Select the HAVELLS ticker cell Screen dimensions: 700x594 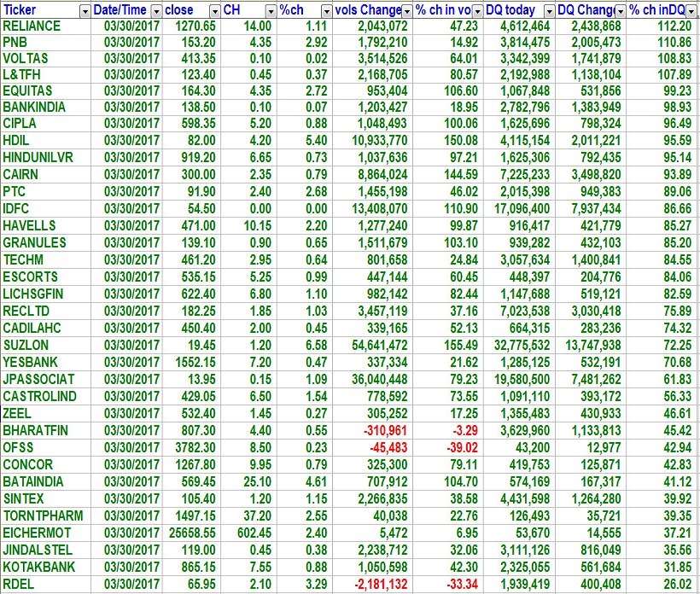[x=45, y=225]
